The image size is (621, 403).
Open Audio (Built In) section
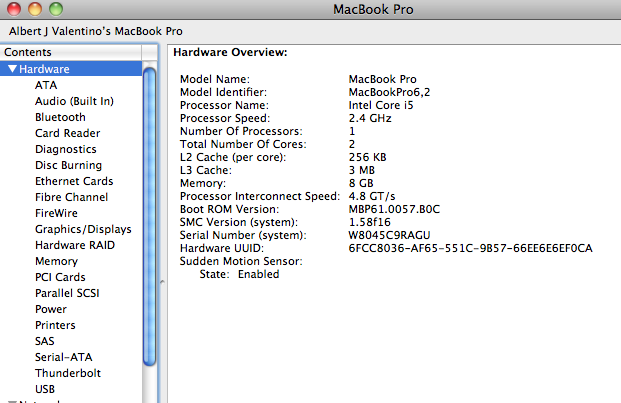click(74, 101)
